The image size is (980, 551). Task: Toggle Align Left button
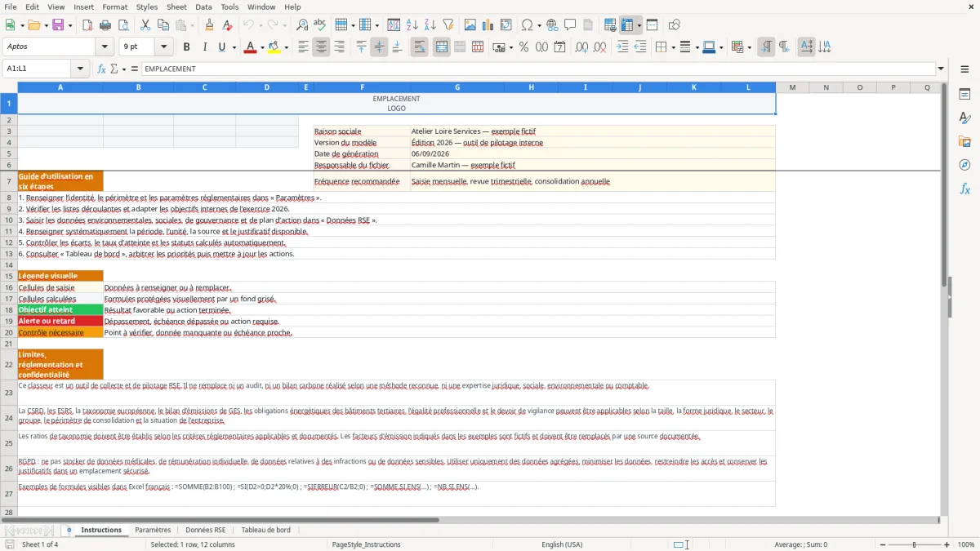(303, 47)
